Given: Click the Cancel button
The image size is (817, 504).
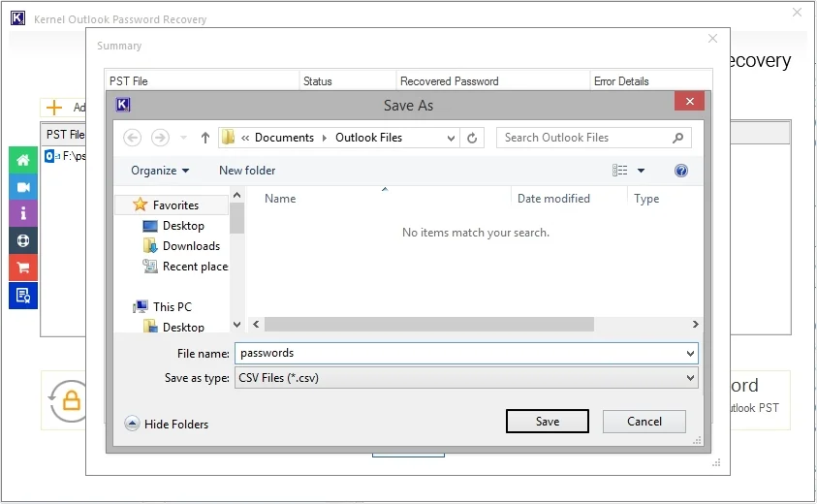Looking at the screenshot, I should pyautogui.click(x=644, y=421).
